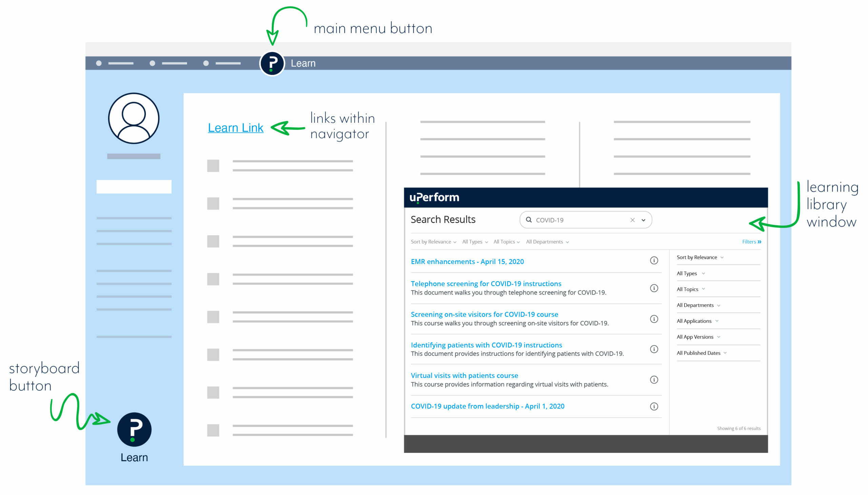The image size is (868, 495).
Task: Open EMR enhancements - April 15, 2020
Action: pos(467,262)
